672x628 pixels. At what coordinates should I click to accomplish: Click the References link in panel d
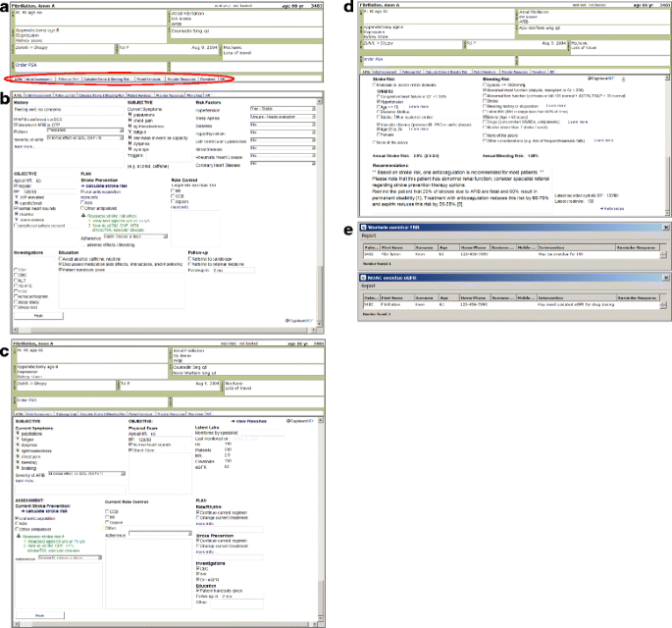click(x=612, y=209)
